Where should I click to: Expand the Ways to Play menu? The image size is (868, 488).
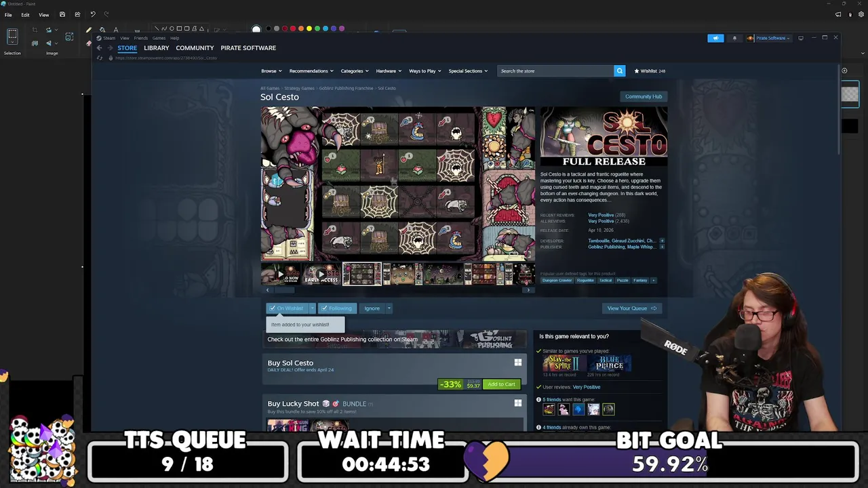425,70
